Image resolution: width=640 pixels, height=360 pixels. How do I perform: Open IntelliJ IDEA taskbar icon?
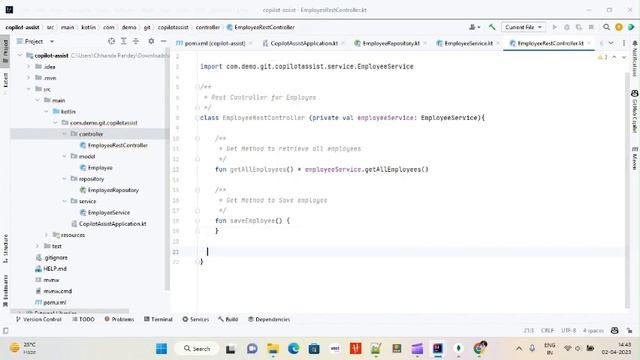(438, 348)
